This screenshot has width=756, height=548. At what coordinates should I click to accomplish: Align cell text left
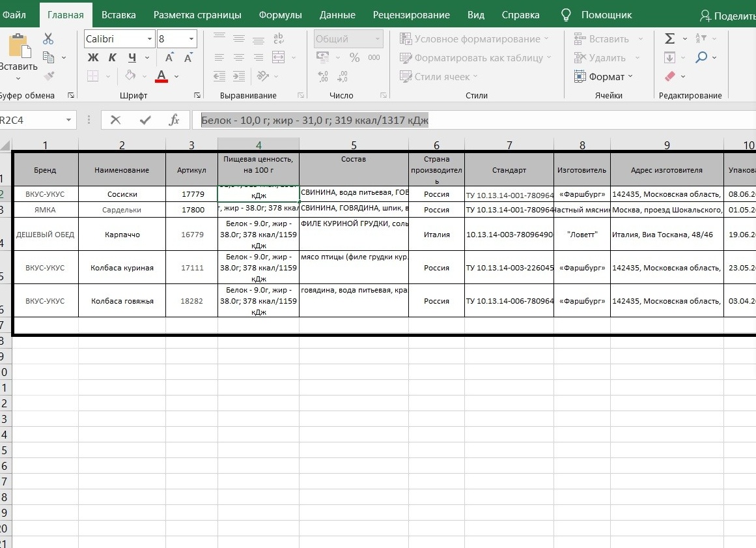click(219, 57)
